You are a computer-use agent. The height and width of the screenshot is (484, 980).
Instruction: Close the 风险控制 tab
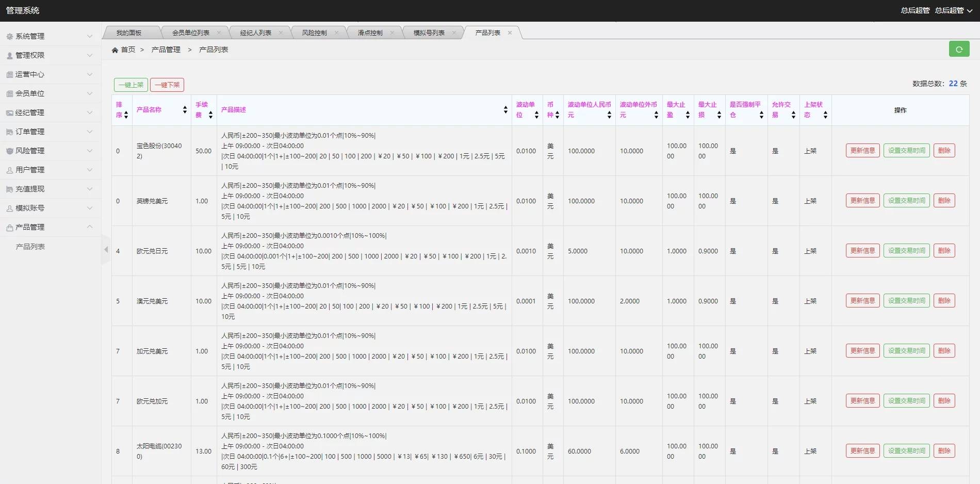click(336, 33)
